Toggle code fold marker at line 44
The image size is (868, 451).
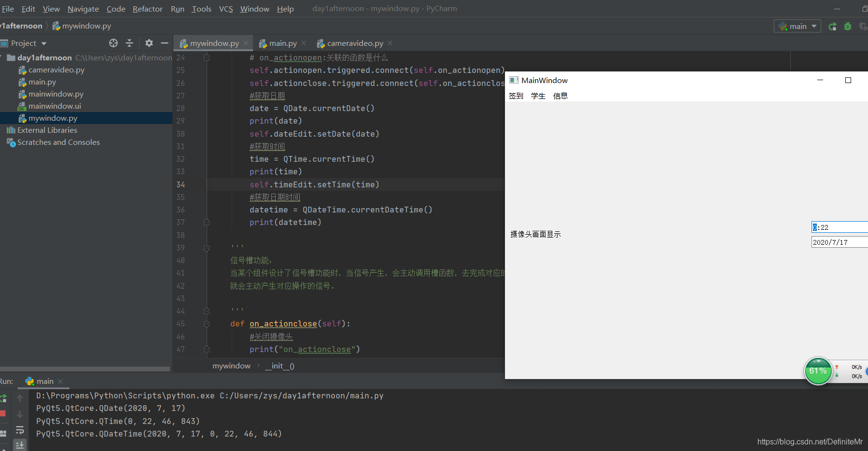tap(207, 311)
